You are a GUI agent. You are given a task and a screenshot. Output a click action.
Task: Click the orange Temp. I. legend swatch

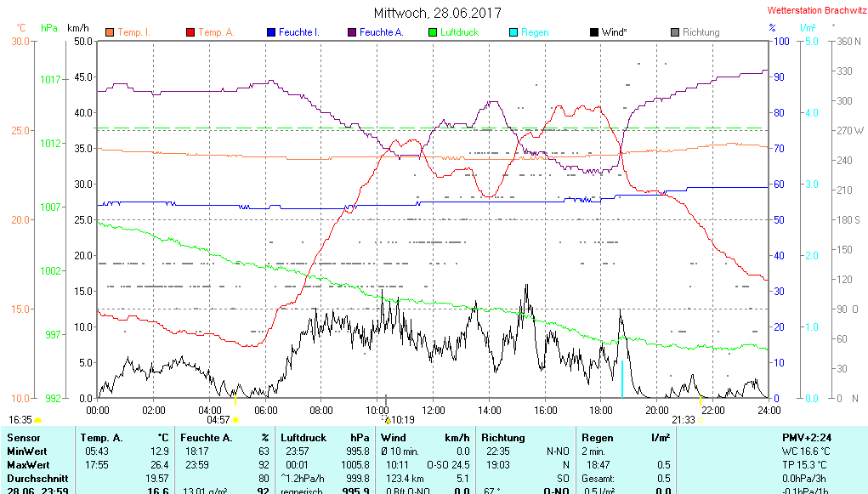pyautogui.click(x=110, y=32)
